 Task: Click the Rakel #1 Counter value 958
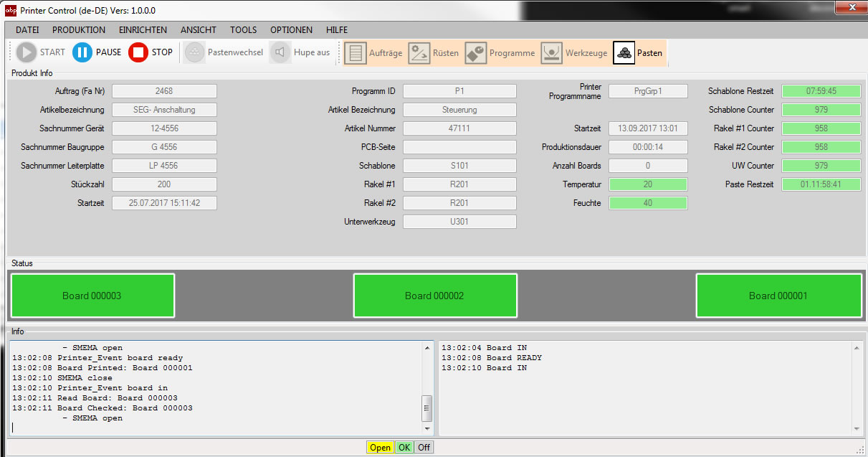click(x=821, y=128)
